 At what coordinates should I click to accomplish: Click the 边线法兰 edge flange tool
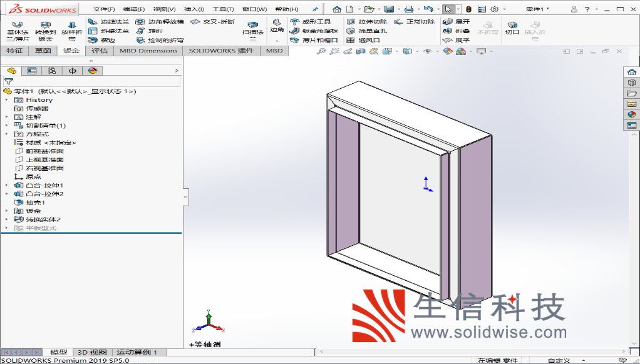click(x=109, y=22)
